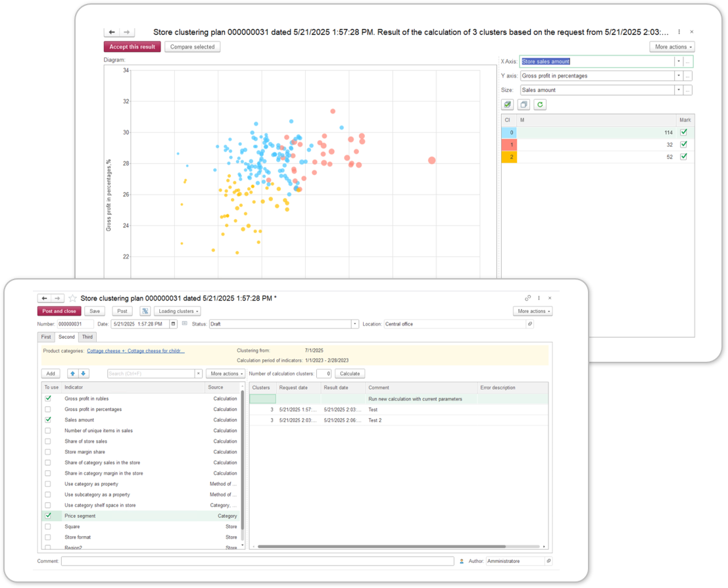Image resolution: width=728 pixels, height=588 pixels.
Task: Click the link icon in plan header
Action: coord(527,298)
